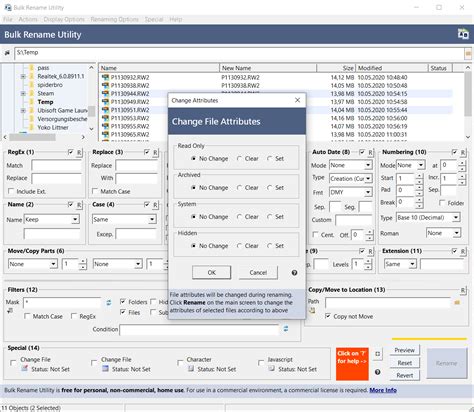This screenshot has height=412, width=474.
Task: Click the folder browse icon left of path bar
Action: click(7, 53)
